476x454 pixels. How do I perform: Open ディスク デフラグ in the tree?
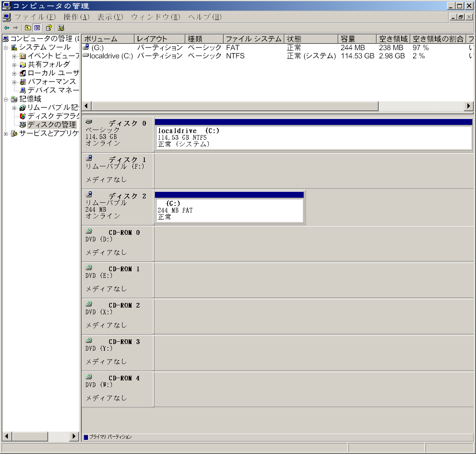[23, 116]
